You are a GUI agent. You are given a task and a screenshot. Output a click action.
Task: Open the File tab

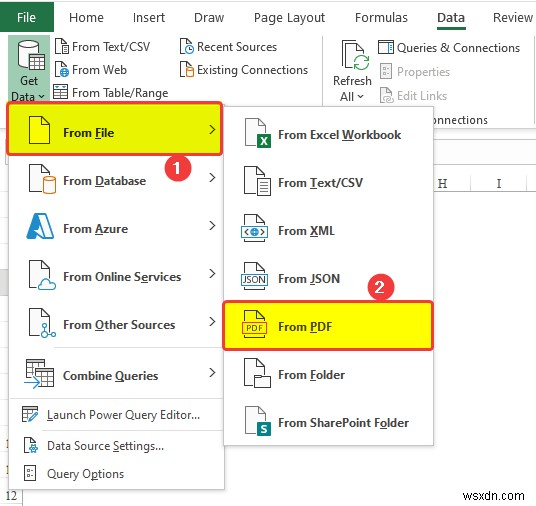pyautogui.click(x=26, y=17)
